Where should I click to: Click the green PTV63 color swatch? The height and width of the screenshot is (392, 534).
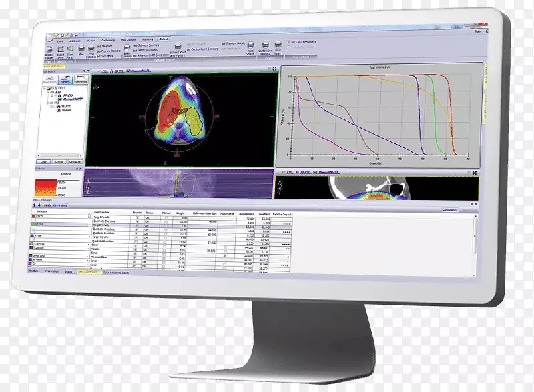pyautogui.click(x=33, y=224)
